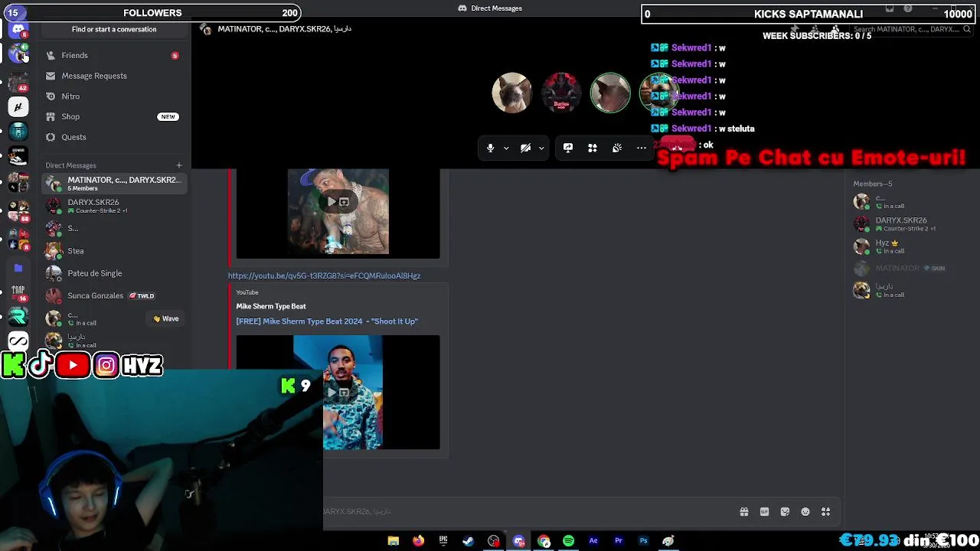Click the Wave button

pos(165,318)
